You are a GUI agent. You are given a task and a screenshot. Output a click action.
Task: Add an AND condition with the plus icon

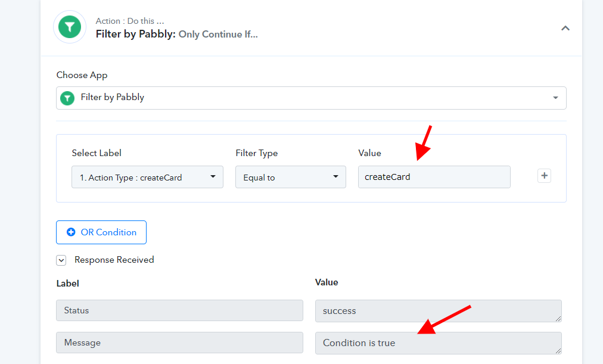point(544,176)
